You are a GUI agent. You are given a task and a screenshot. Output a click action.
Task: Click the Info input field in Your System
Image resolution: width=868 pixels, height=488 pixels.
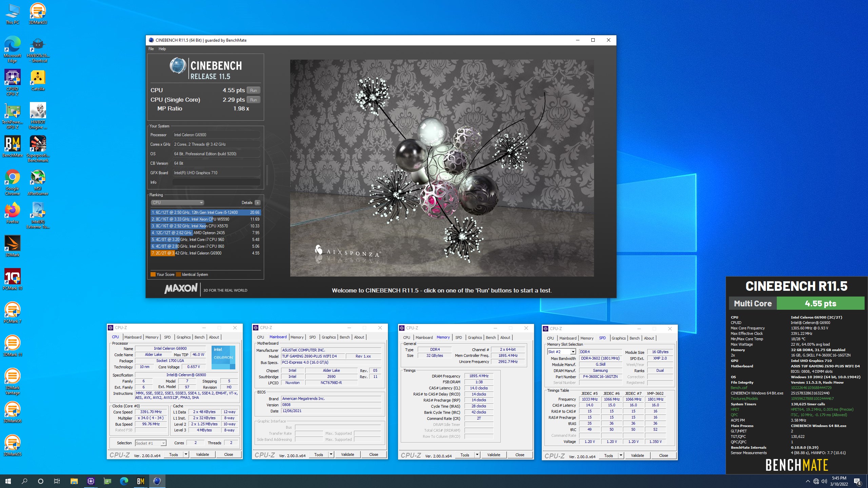216,182
